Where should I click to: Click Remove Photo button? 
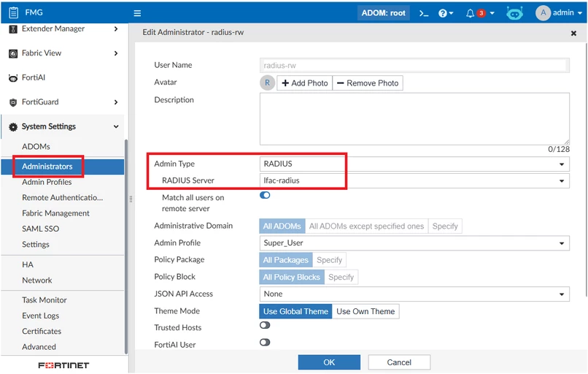368,83
